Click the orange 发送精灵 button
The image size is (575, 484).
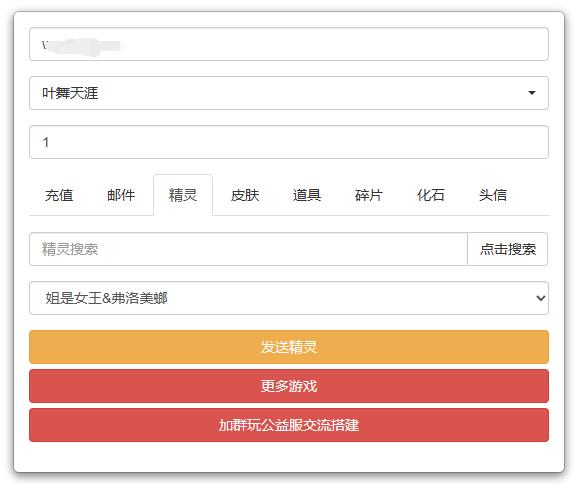(x=289, y=347)
